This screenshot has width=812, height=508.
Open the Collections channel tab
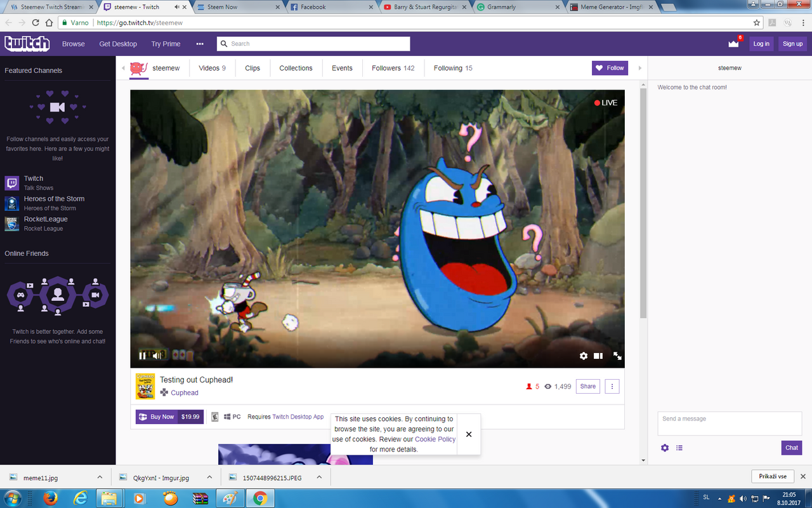coord(296,68)
